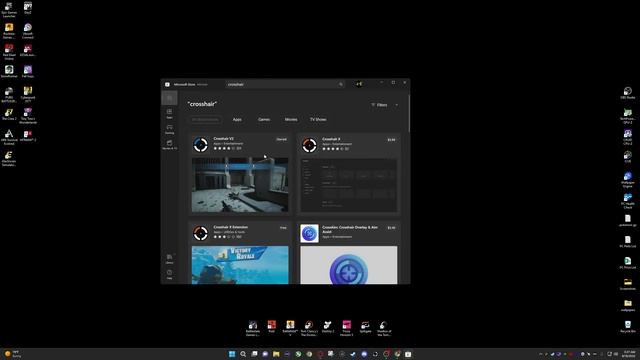Viewport: 640px width, 360px height.
Task: Open Forza Horizon 5 desktop shortcut
Action: click(x=347, y=328)
